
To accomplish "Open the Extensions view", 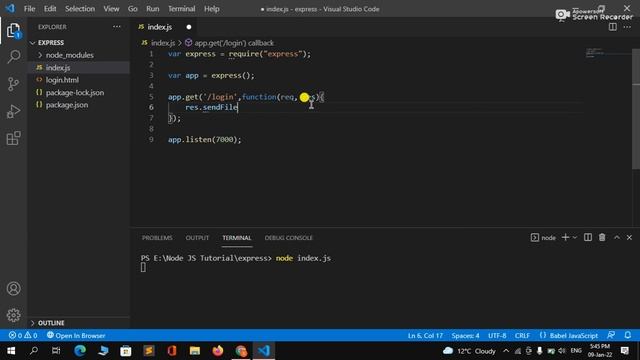I will coord(13,138).
